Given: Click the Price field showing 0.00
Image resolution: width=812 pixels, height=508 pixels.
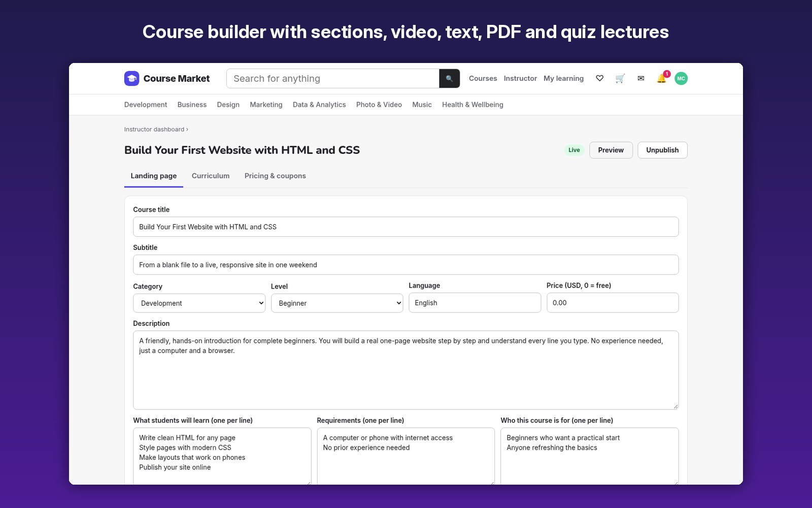Looking at the screenshot, I should click(x=613, y=303).
